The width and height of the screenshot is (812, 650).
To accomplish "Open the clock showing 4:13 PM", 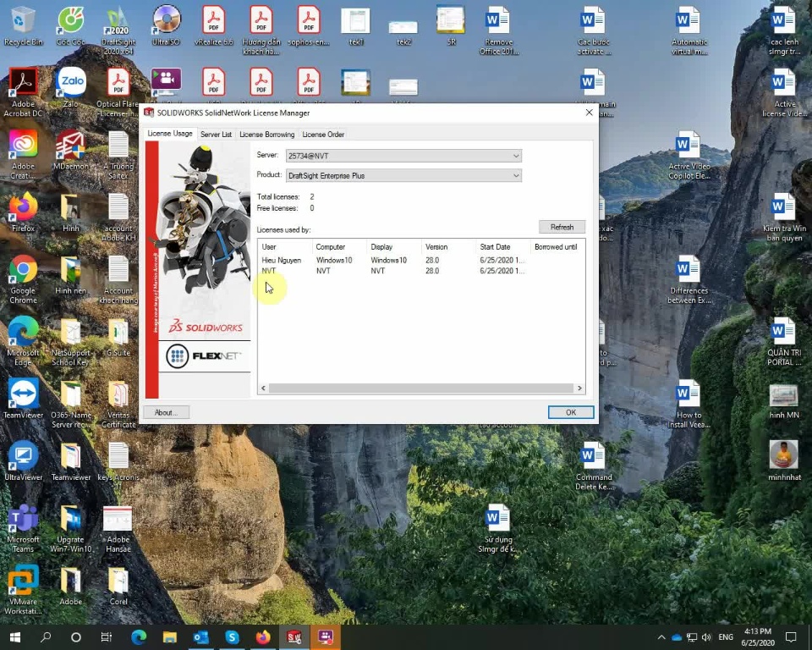I will point(758,637).
